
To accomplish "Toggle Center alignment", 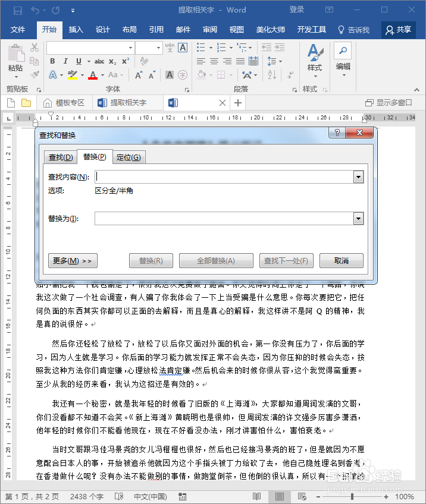I will pos(214,61).
